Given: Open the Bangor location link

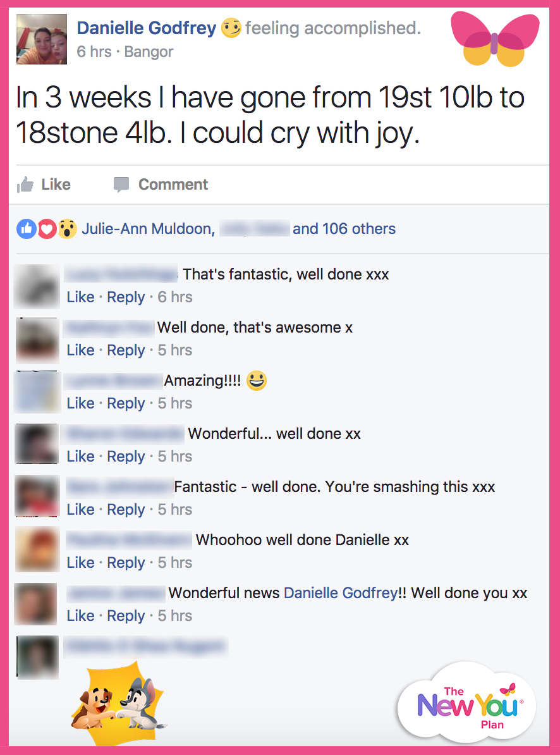Looking at the screenshot, I should 149,51.
